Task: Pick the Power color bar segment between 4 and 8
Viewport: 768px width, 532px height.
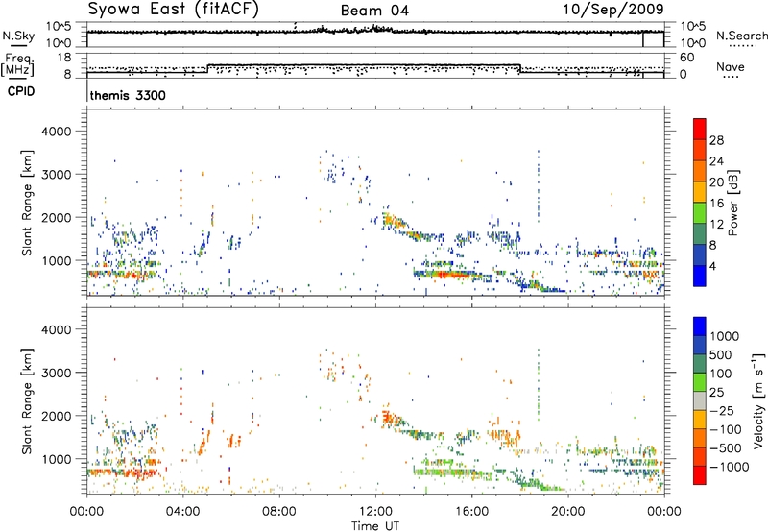Action: tap(700, 255)
